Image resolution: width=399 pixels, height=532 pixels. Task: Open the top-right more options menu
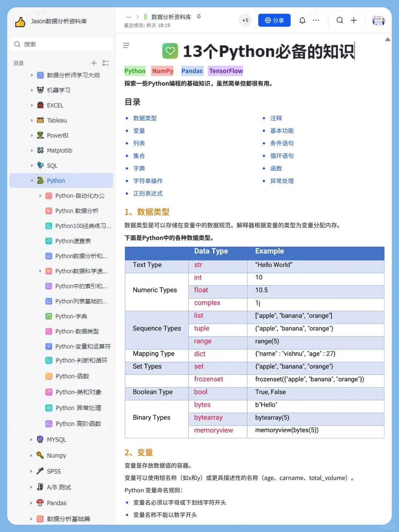point(316,20)
